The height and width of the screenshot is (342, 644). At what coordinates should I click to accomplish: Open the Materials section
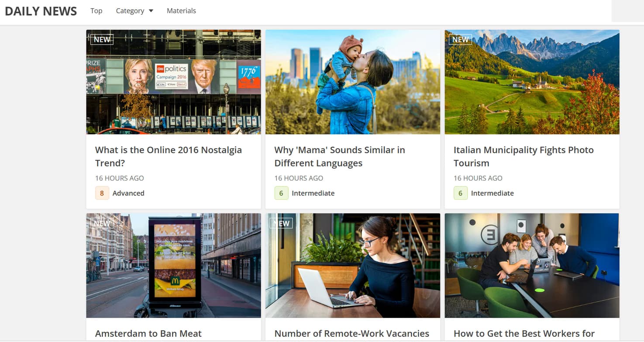point(181,10)
